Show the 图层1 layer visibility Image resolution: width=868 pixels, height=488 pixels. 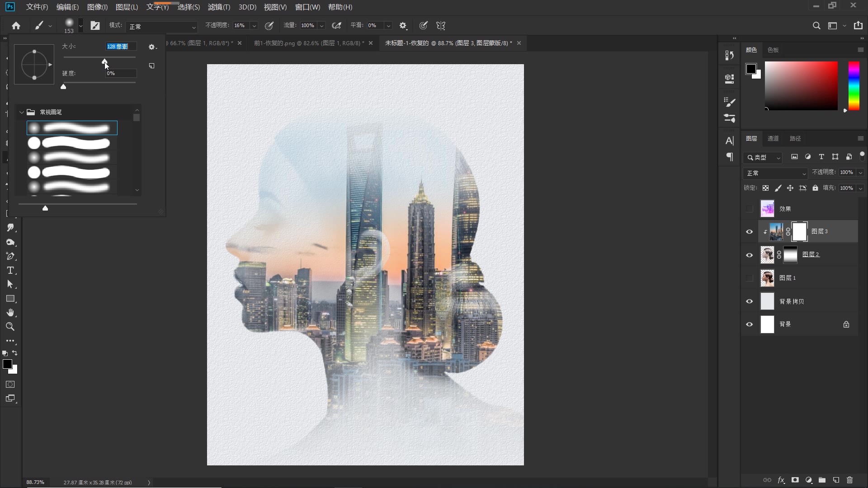pos(749,278)
